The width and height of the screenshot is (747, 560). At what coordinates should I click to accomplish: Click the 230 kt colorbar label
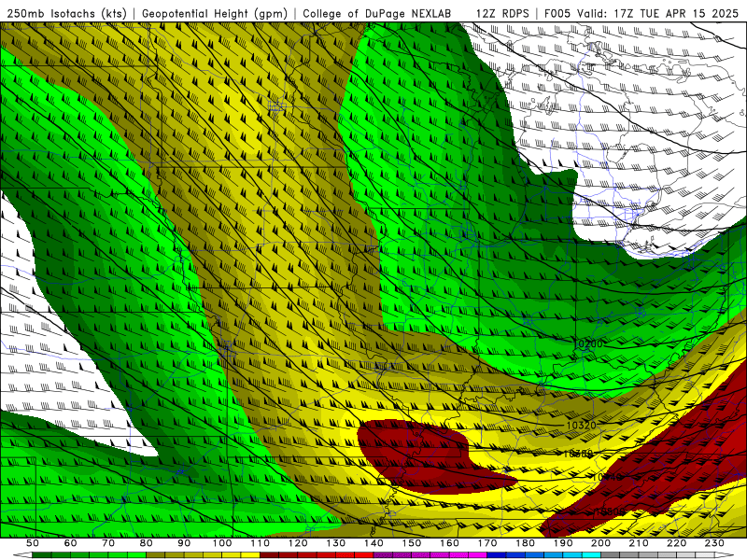(x=714, y=543)
